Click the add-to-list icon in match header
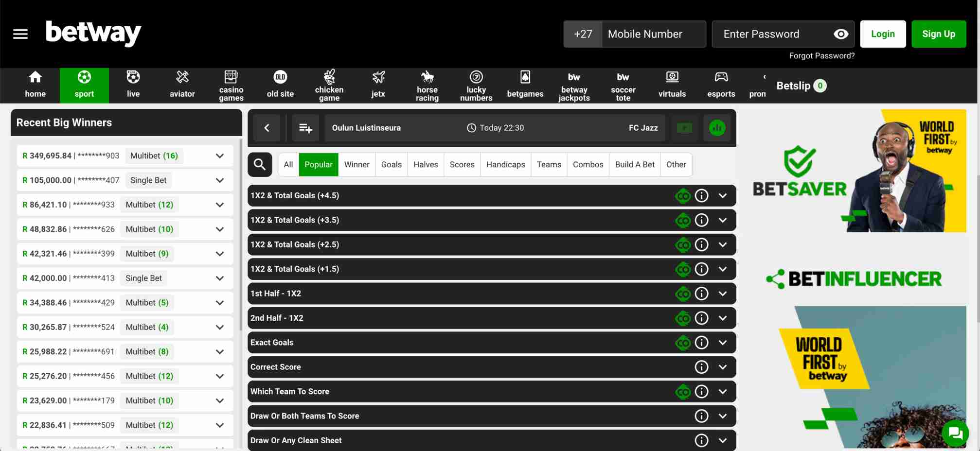 (305, 128)
